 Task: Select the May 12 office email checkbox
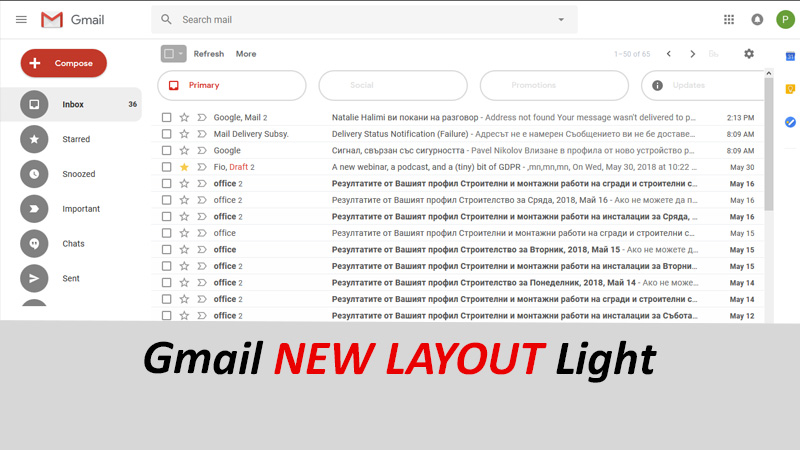coord(166,315)
